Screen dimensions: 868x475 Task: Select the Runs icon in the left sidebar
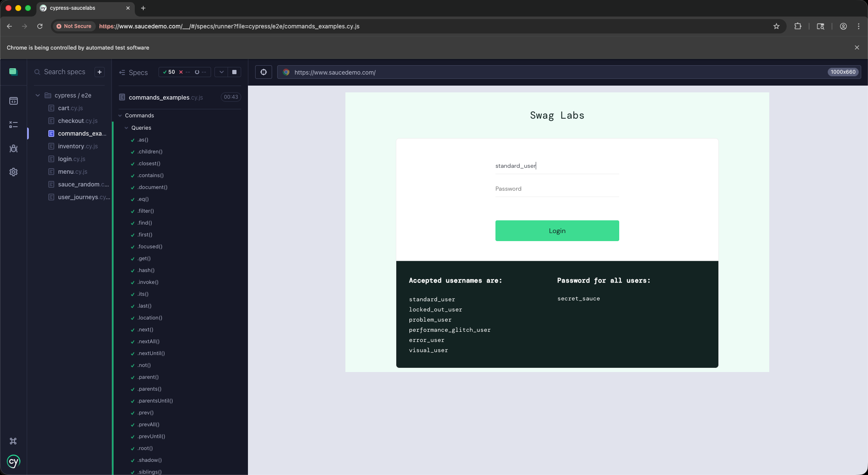pos(14,125)
